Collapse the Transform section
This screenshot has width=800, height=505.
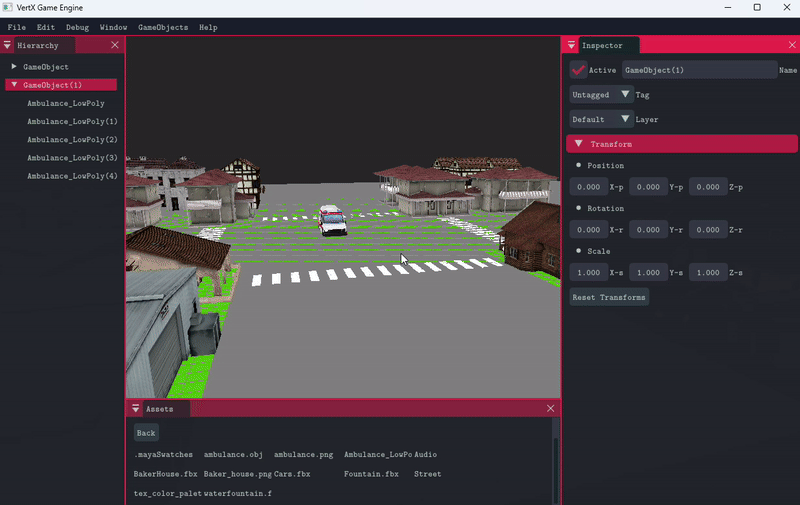682,144
